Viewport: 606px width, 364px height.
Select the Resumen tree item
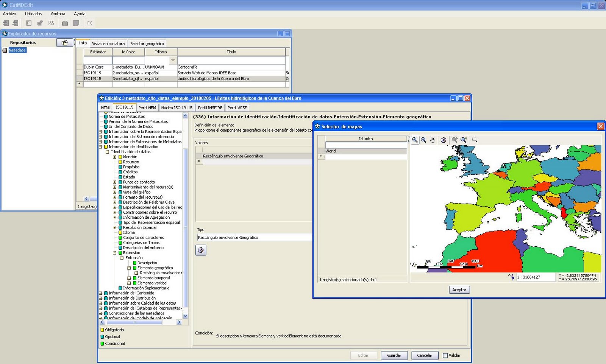131,162
